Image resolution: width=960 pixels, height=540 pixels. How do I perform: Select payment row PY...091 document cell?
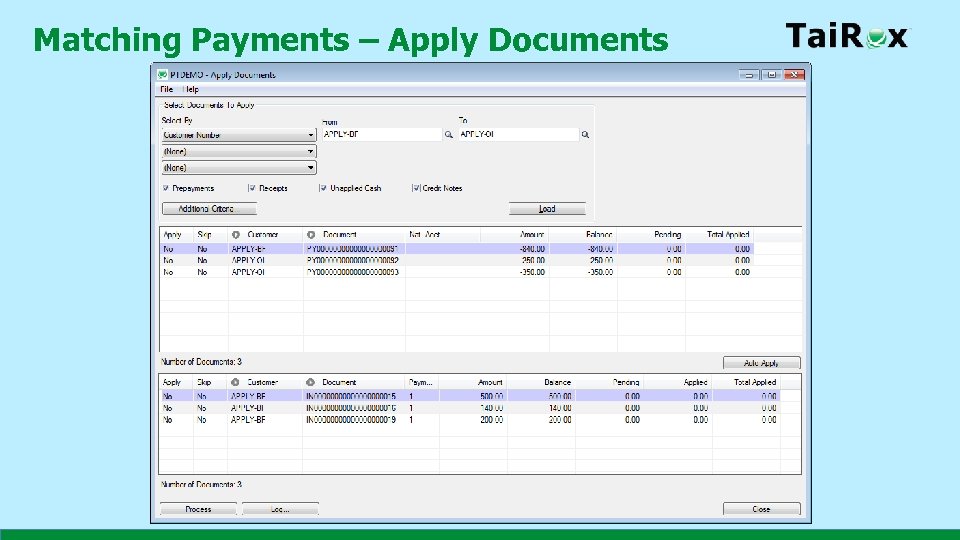(x=354, y=249)
